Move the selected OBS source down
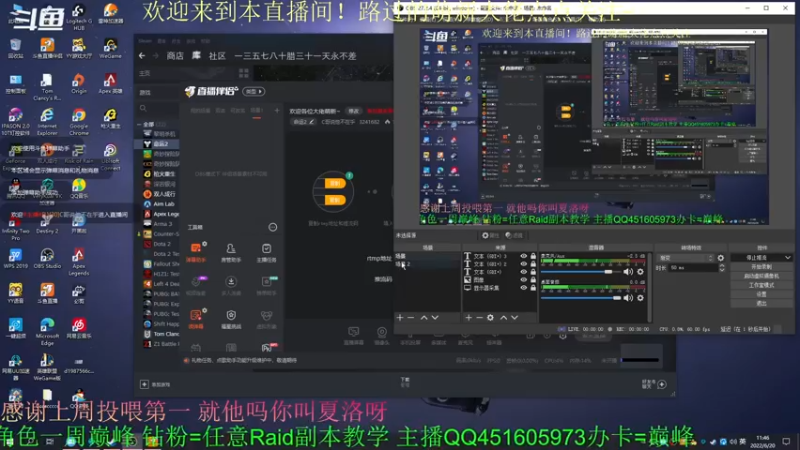 (x=515, y=317)
